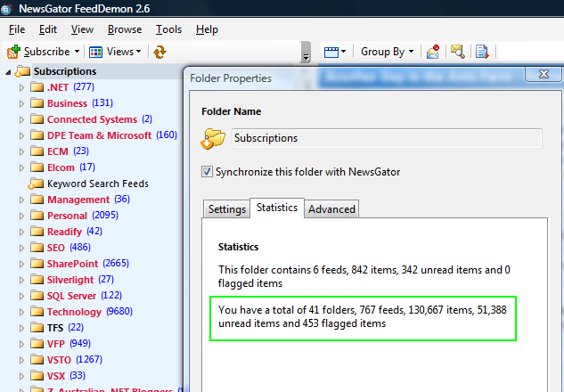564x392 pixels.
Task: Open the Browse menu
Action: click(x=124, y=29)
